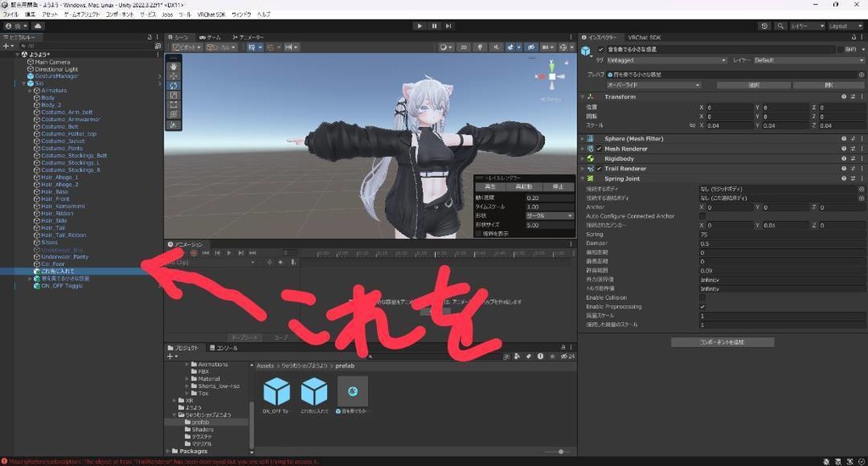Toggle hidden packages visibility count icon
This screenshot has width=868, height=466.
click(x=568, y=357)
